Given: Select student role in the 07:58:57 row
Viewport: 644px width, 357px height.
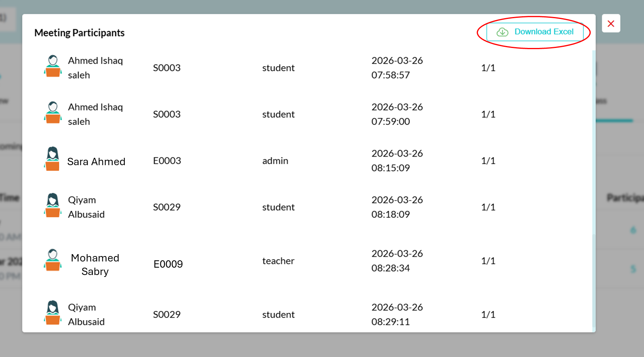Looking at the screenshot, I should (278, 68).
